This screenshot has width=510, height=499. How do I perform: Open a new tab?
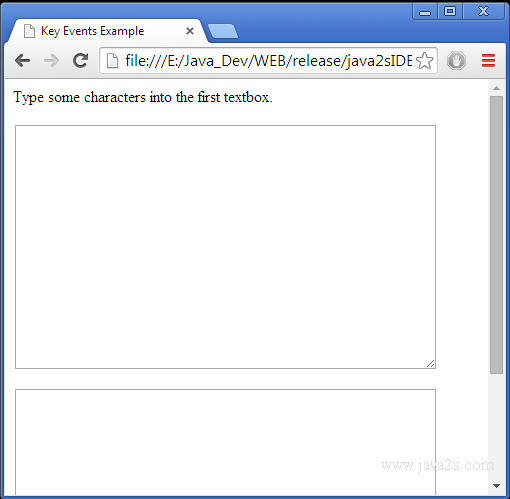pyautogui.click(x=223, y=31)
